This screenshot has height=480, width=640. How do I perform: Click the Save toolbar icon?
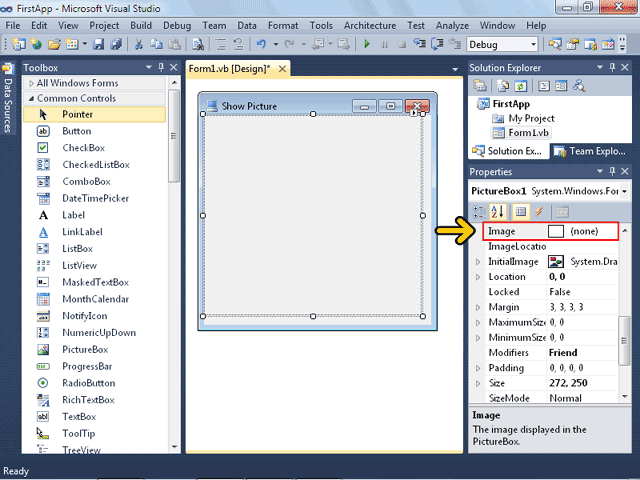tap(100, 44)
